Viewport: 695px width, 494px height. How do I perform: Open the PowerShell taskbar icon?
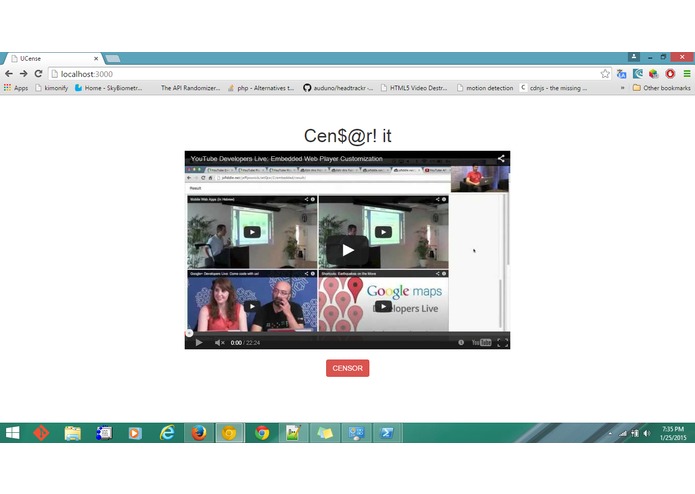coord(387,433)
